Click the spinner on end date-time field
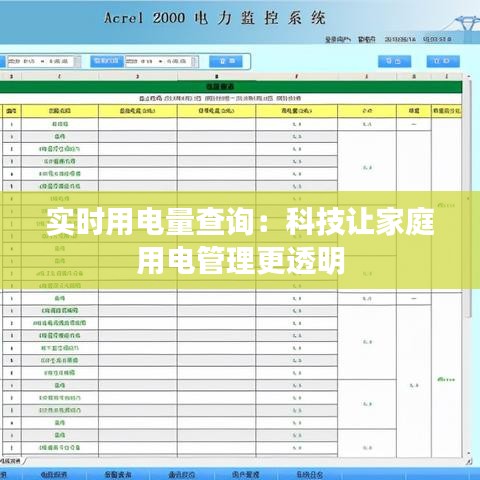Screen dimensions: 480x480 click(x=195, y=61)
